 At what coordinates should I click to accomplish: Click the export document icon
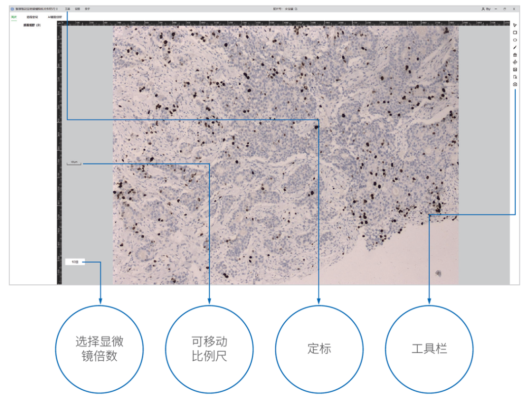click(515, 77)
